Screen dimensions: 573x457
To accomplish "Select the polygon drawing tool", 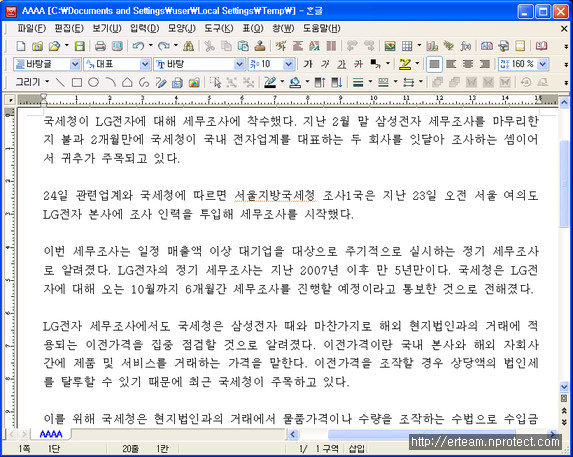I will tap(127, 83).
